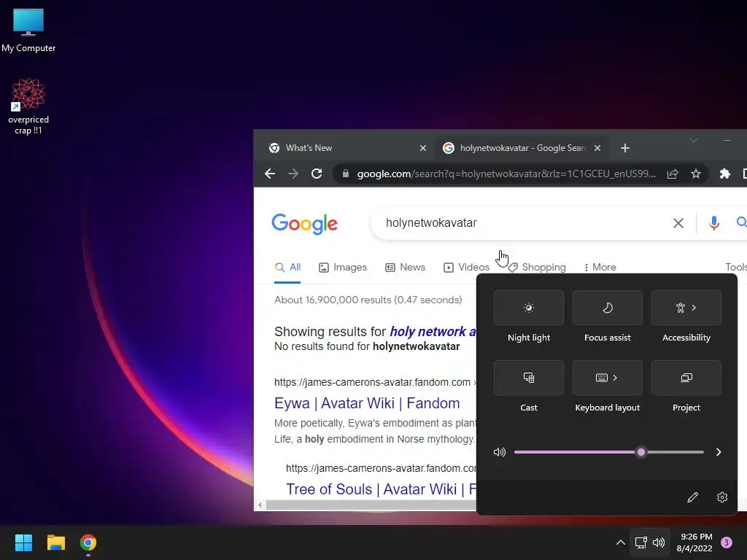Image resolution: width=747 pixels, height=560 pixels.
Task: Reload the Google search page
Action: coord(317,174)
